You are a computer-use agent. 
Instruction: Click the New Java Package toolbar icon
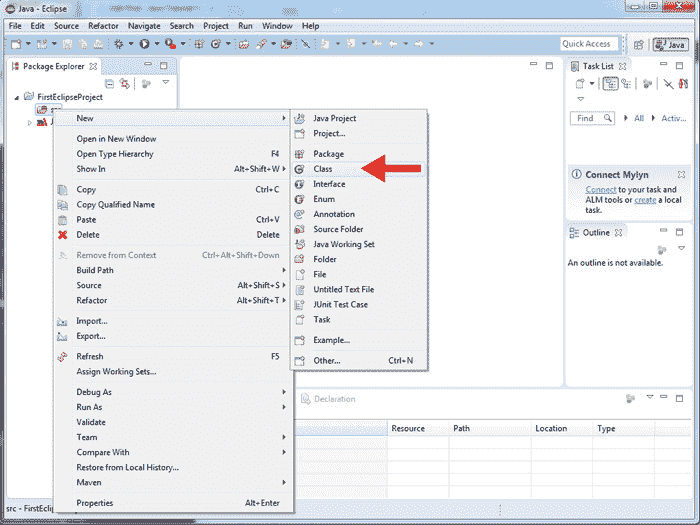(x=199, y=44)
